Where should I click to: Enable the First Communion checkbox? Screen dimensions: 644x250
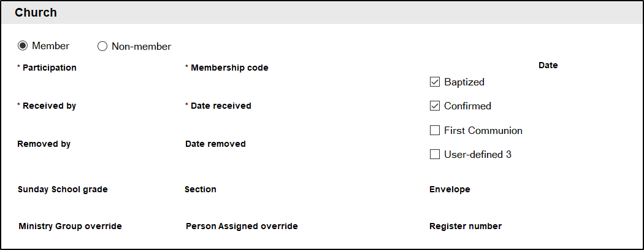[x=435, y=130]
